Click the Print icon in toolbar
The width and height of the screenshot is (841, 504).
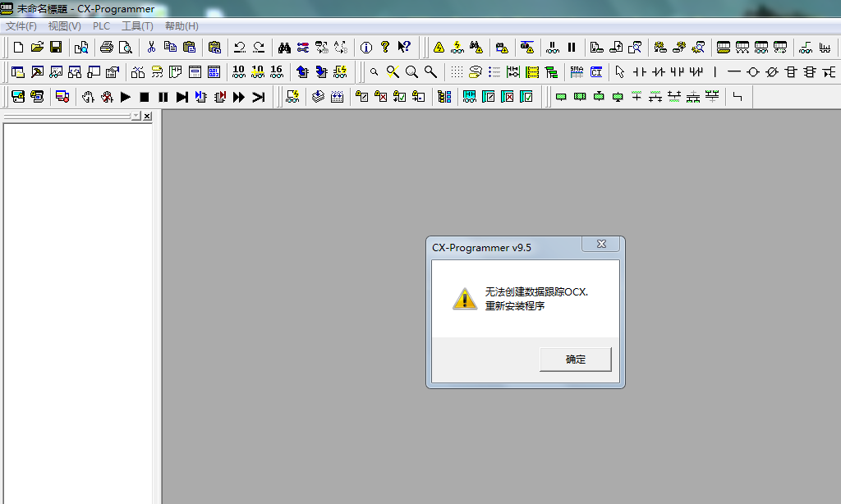(106, 47)
